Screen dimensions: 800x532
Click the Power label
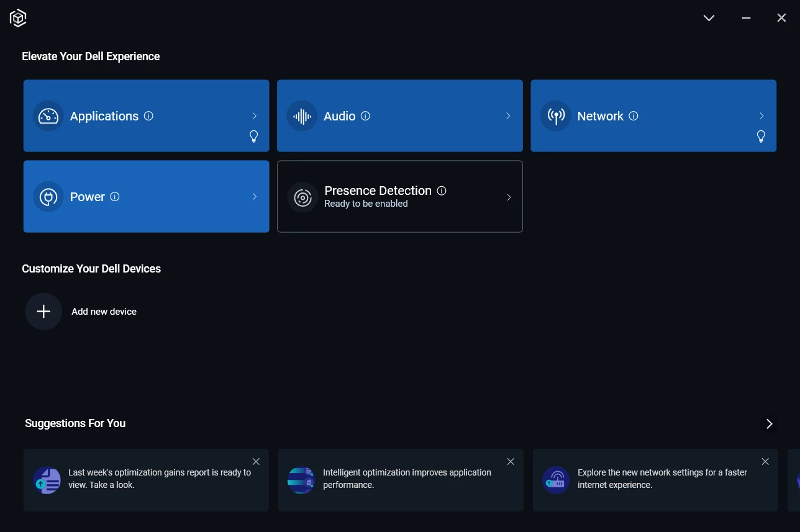click(x=88, y=197)
